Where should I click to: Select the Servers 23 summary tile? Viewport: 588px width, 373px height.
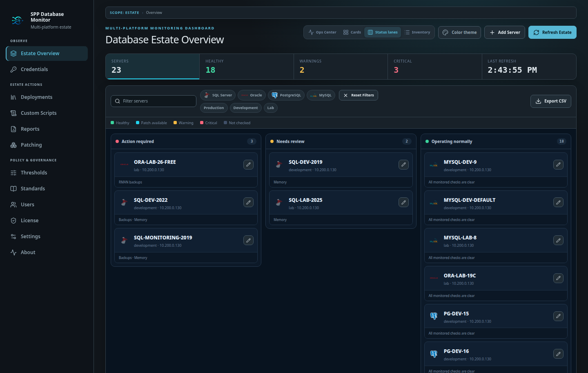coord(152,67)
